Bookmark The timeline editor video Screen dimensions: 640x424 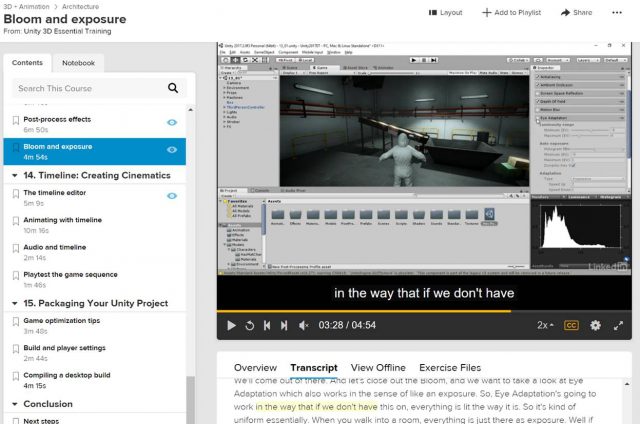tap(16, 193)
